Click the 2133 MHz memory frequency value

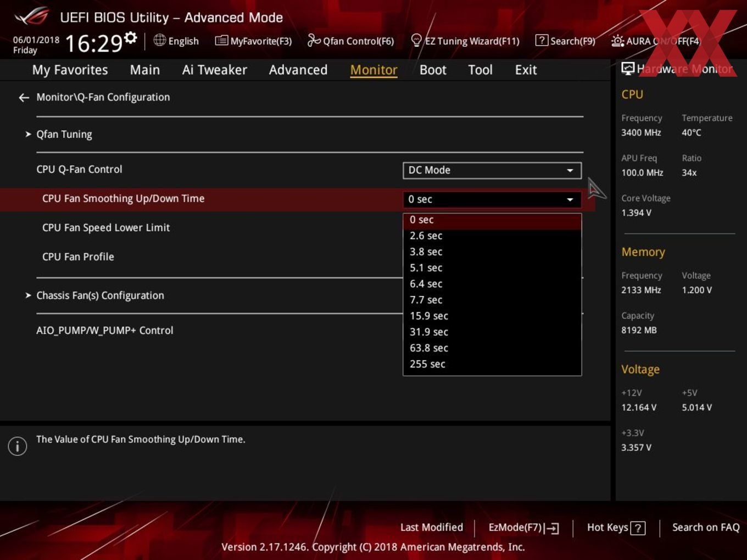(641, 290)
